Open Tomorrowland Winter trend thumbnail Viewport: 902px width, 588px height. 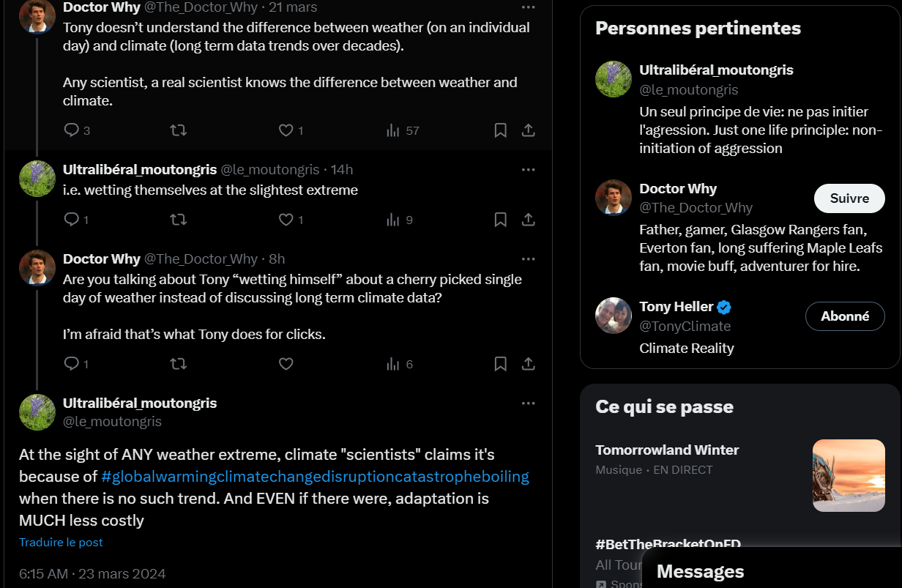click(x=849, y=475)
